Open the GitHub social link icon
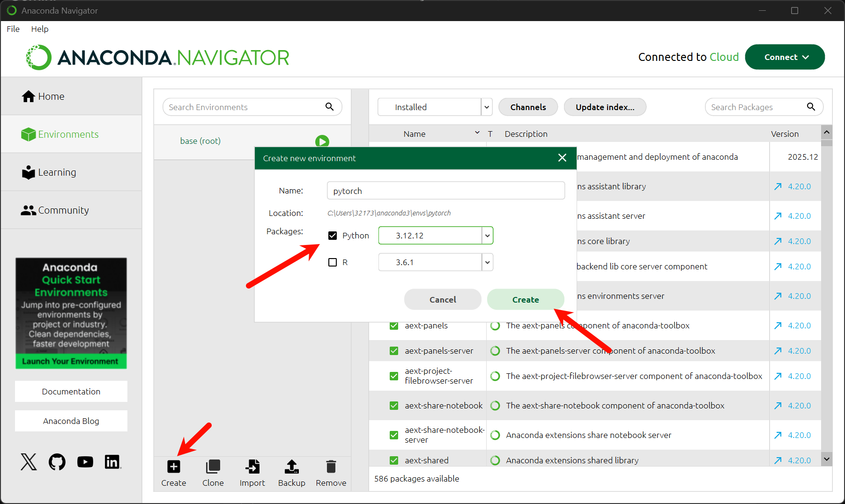Screen dimensions: 845x504 tap(57, 462)
